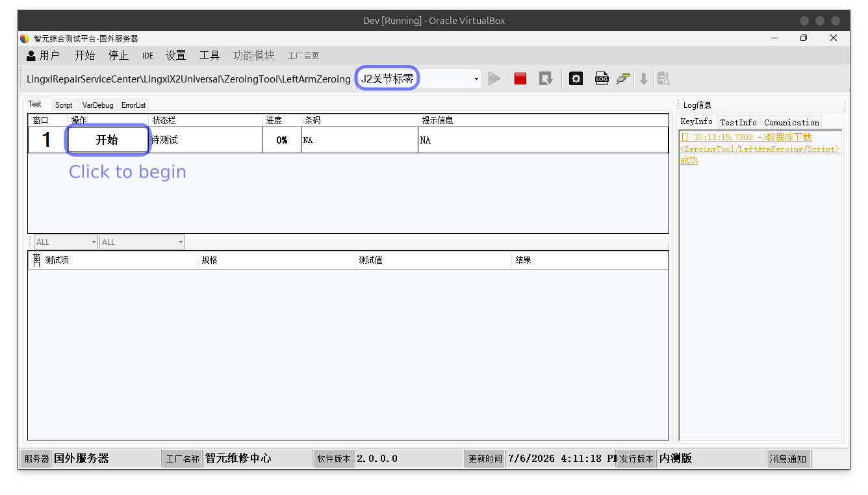
Task: Open the 用户 user menu
Action: pyautogui.click(x=43, y=56)
